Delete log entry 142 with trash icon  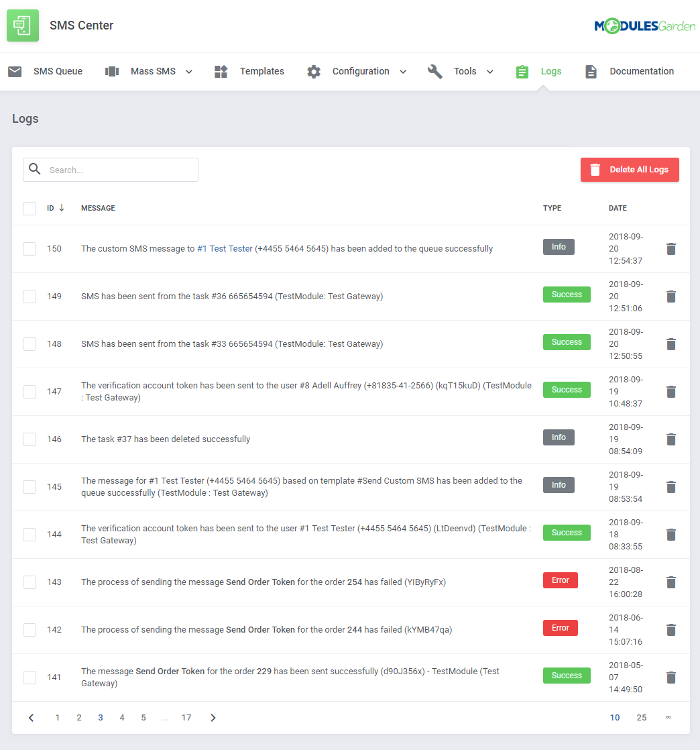(x=670, y=630)
